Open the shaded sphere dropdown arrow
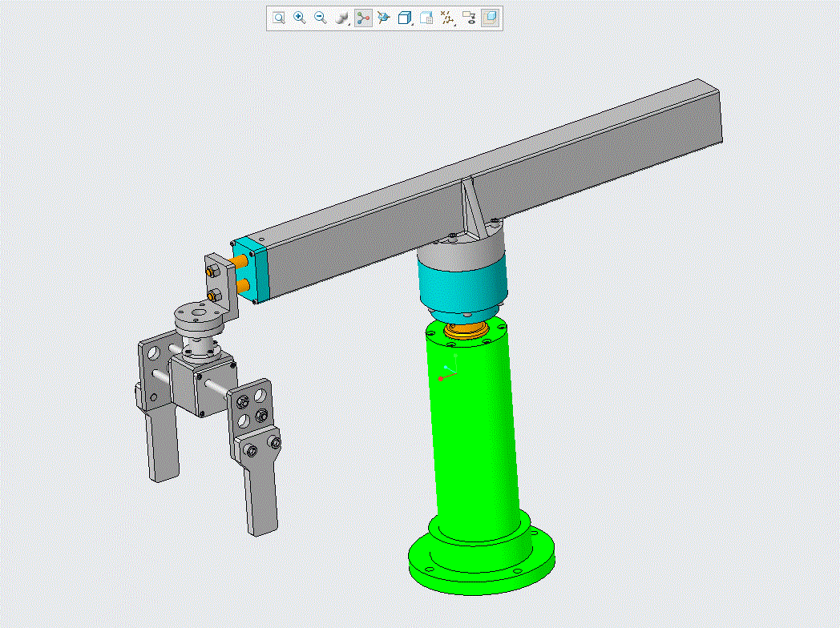Viewport: 840px width, 628px height. 349,23
